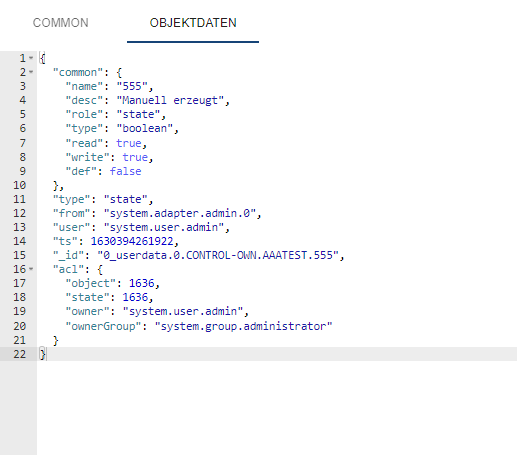Click the "read": true line

[106, 143]
